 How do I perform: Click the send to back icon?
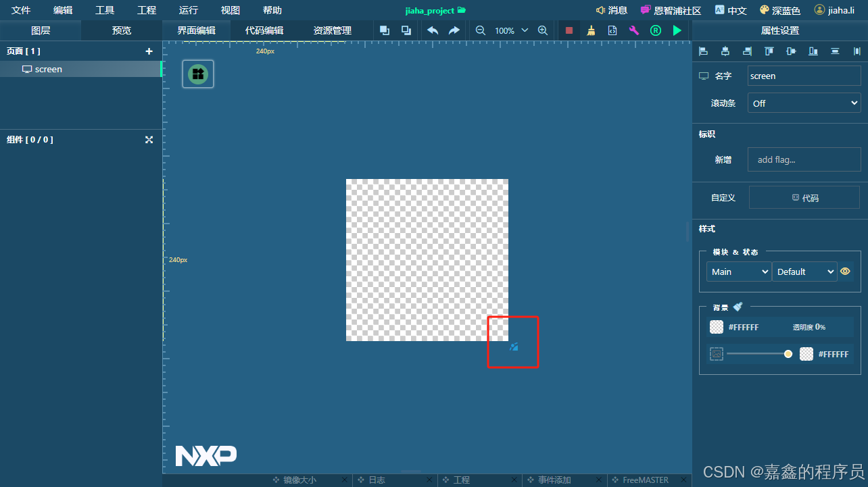coord(406,30)
